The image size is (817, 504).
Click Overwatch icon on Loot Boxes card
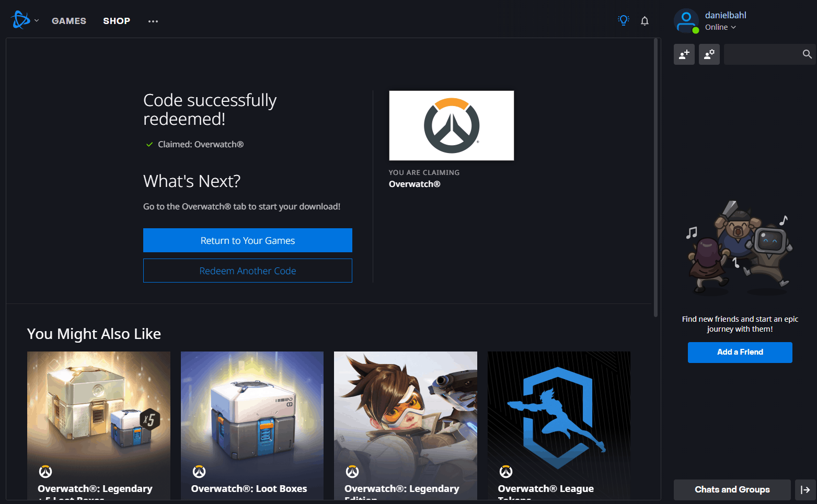pos(199,472)
